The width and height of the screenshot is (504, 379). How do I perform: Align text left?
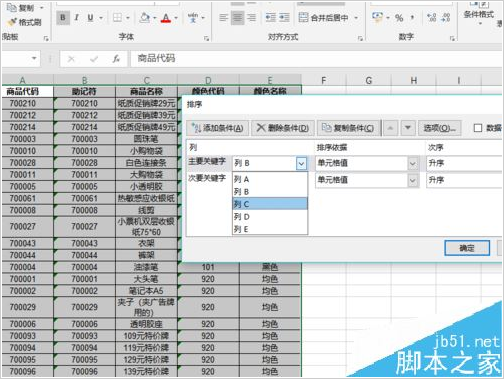224,17
